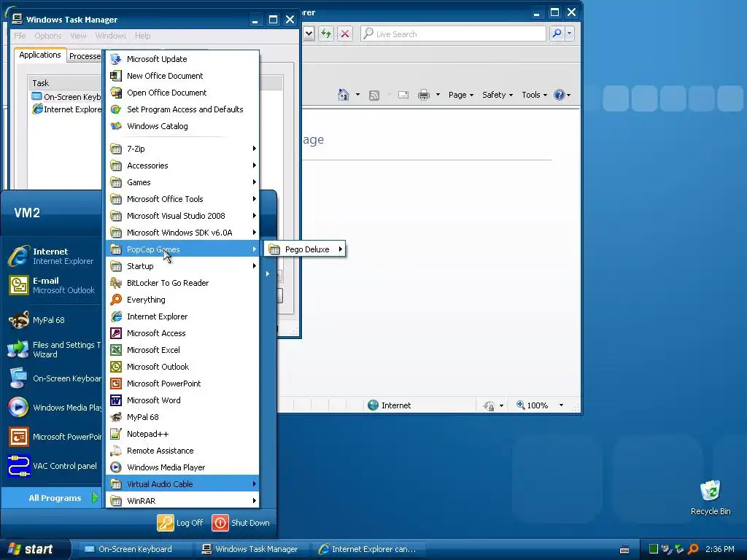Expand Microsoft Office Tools folder
The image size is (747, 560).
182,199
